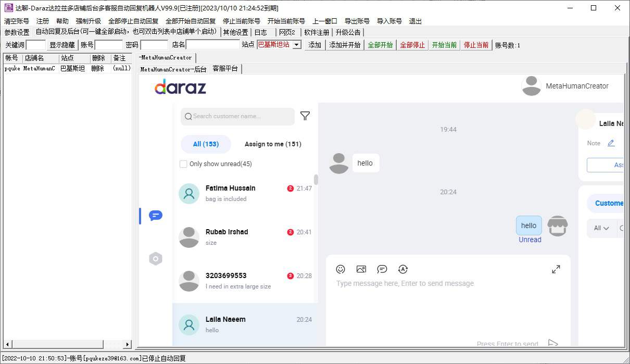Click the 全部开始 button

click(380, 45)
